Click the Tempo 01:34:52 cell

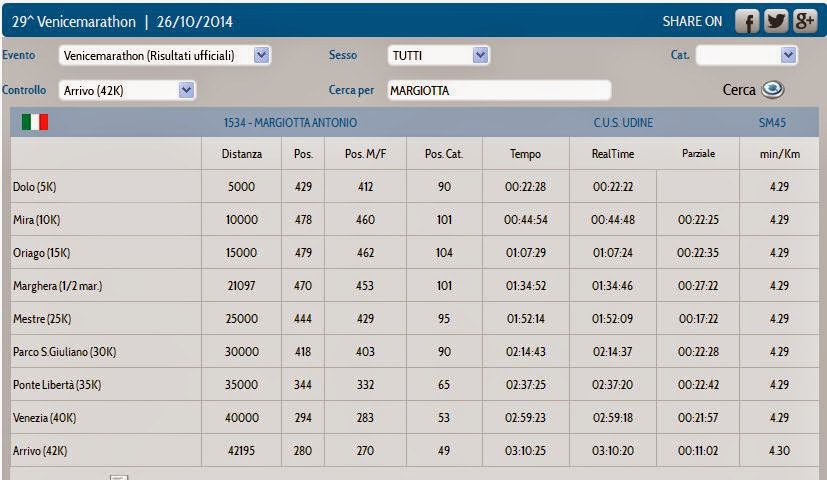point(525,286)
